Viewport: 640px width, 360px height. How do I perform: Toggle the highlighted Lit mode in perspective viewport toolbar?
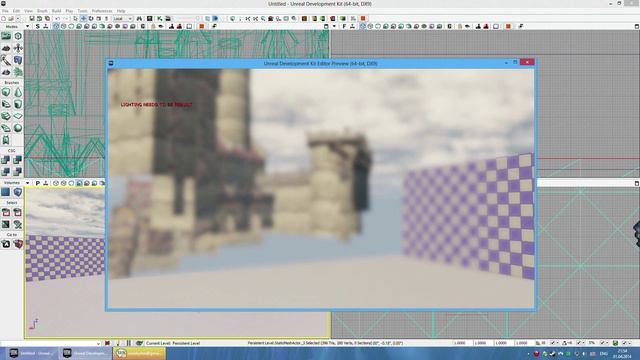tap(79, 183)
